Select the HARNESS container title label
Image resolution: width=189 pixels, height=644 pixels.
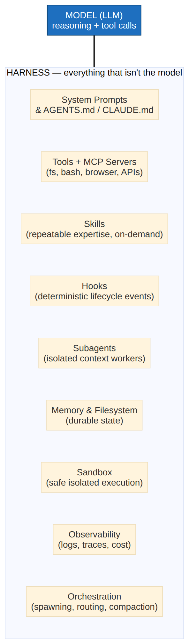[94, 73]
